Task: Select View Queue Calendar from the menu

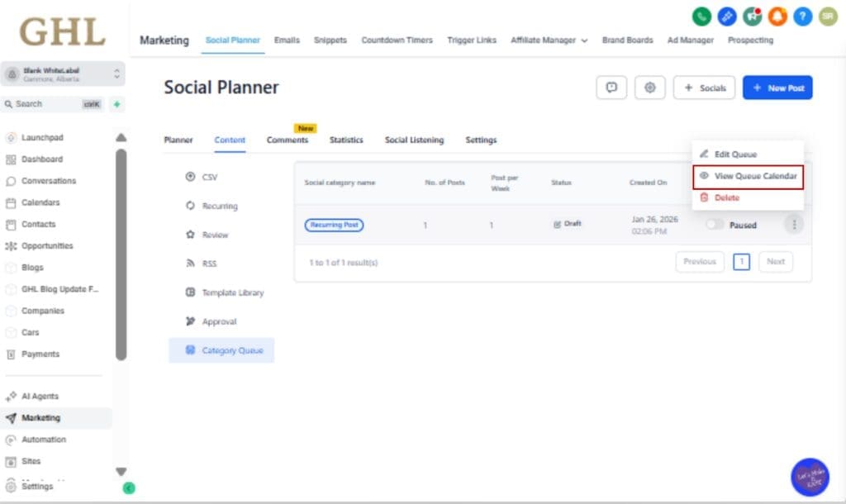Action: 749,176
